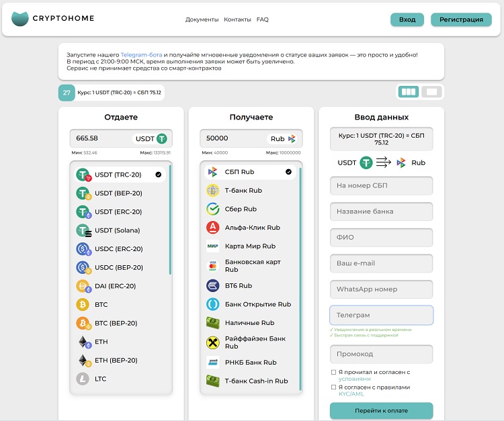The width and height of the screenshot is (504, 421).
Task: Click the checkmark on СБП Rub row
Action: (289, 172)
